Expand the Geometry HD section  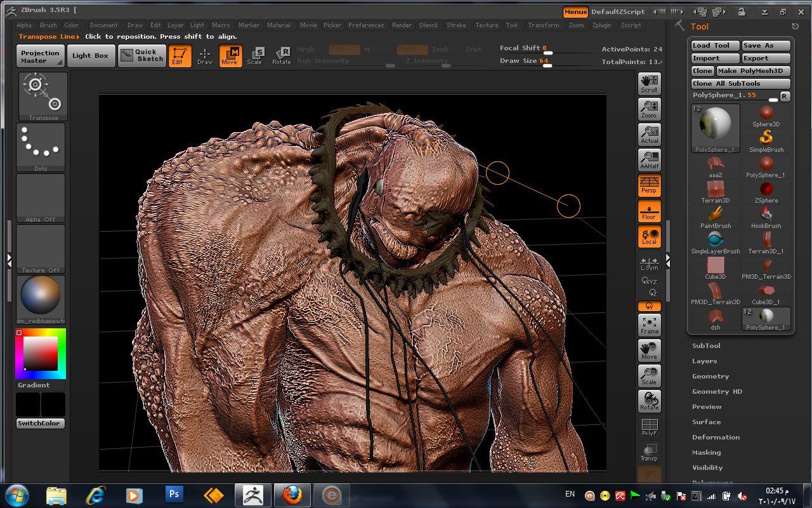pos(717,391)
